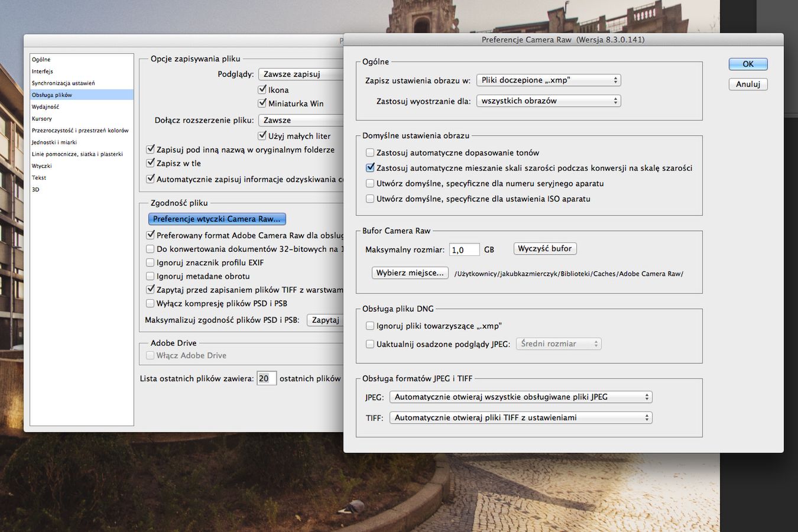This screenshot has height=532, width=798.
Task: Click the recent files count field
Action: click(x=266, y=379)
